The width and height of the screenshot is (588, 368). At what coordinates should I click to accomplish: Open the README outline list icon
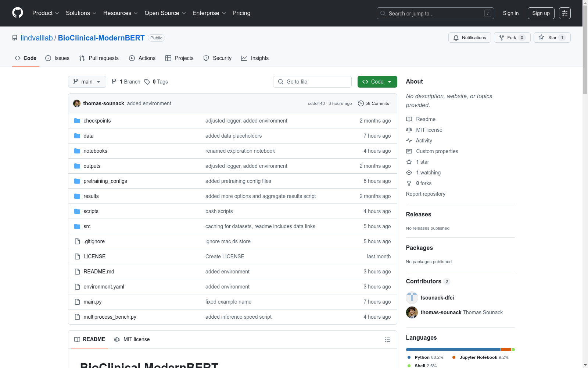[x=388, y=340]
